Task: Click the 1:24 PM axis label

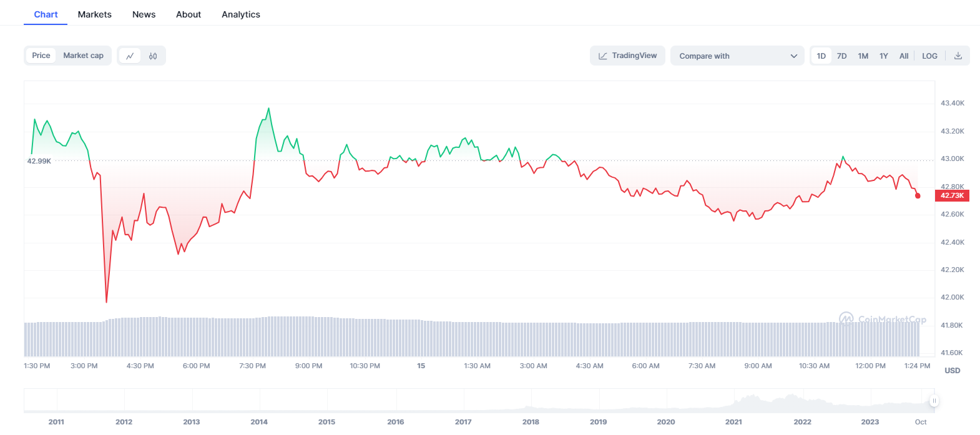Action: pyautogui.click(x=917, y=366)
